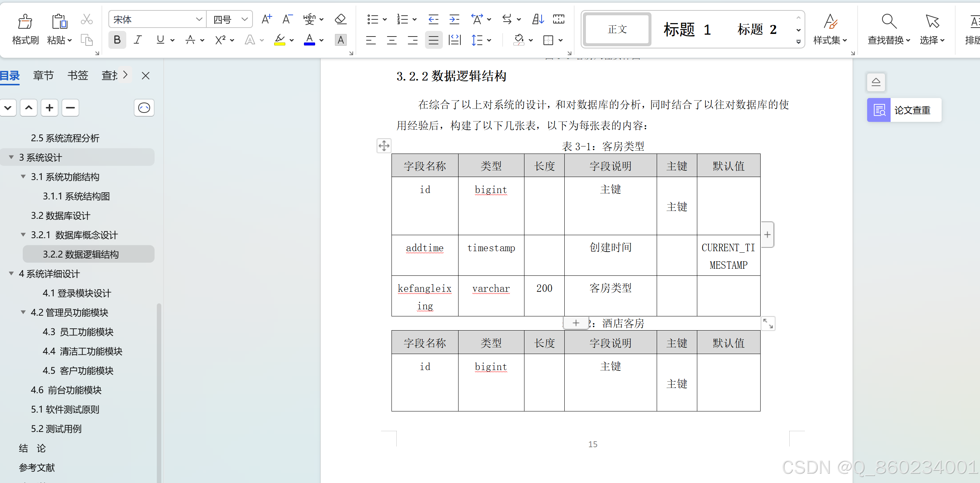Click the Copy icon

point(87,40)
